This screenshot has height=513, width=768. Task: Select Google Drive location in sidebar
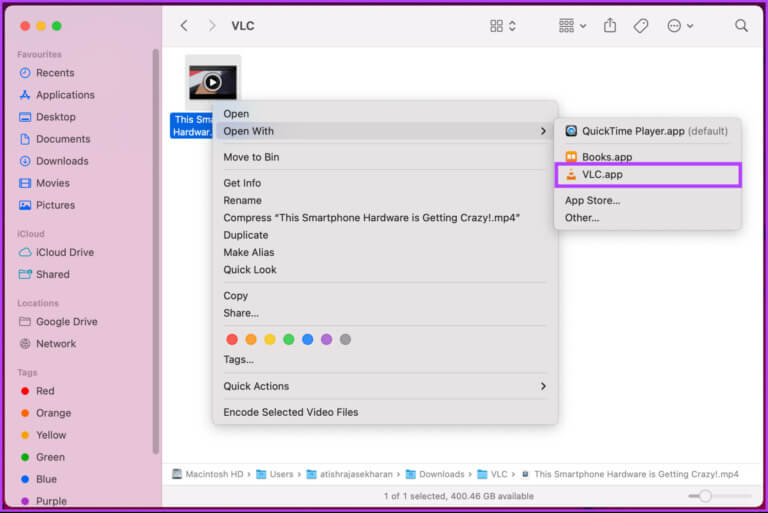[66, 322]
